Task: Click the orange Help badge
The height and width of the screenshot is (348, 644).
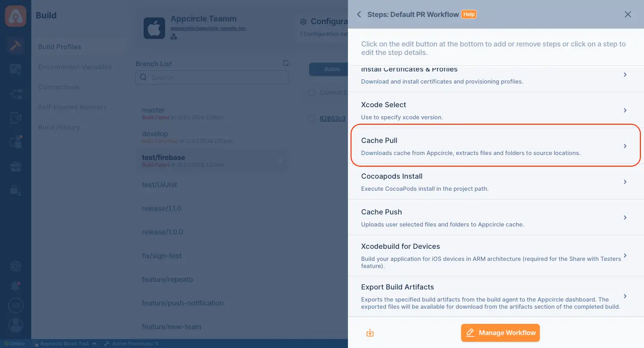Action: point(469,14)
